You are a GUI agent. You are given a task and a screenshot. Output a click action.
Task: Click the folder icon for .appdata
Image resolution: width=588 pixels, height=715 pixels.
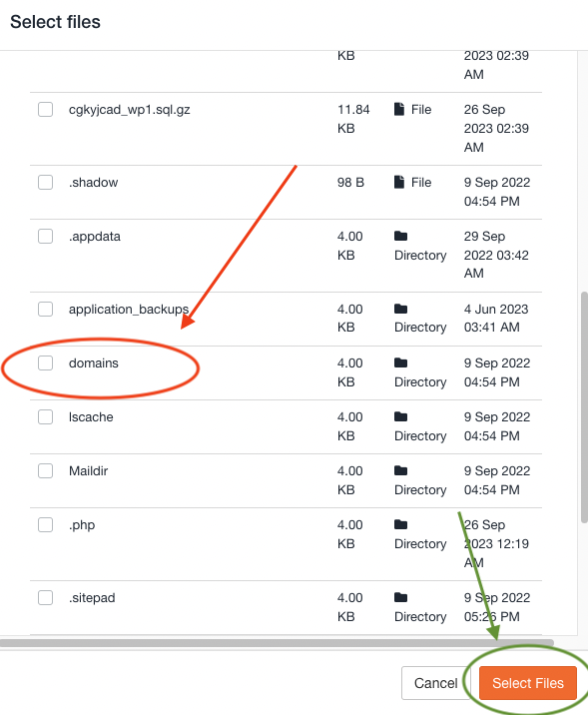pos(400,236)
